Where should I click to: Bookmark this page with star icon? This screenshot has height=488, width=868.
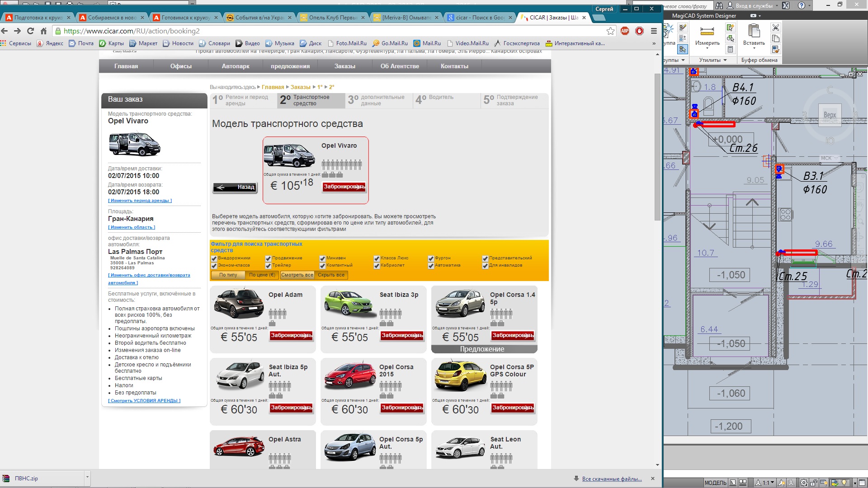click(610, 31)
